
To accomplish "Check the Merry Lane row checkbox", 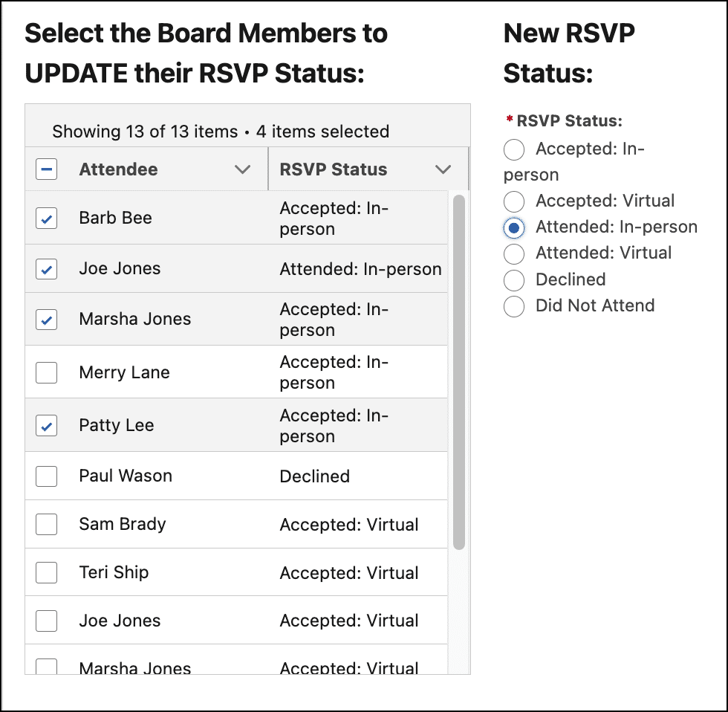I will (x=46, y=372).
